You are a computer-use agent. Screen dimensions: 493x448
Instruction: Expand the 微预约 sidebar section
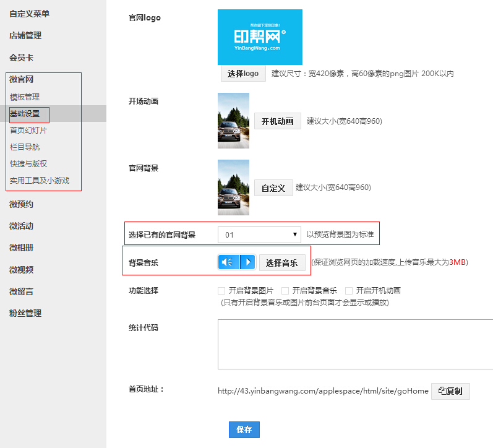tap(21, 204)
